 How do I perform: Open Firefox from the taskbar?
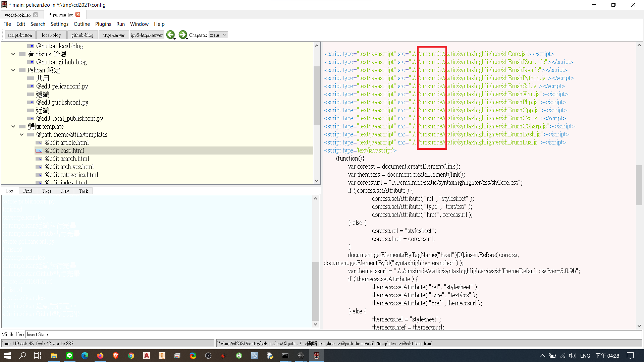coord(100,356)
